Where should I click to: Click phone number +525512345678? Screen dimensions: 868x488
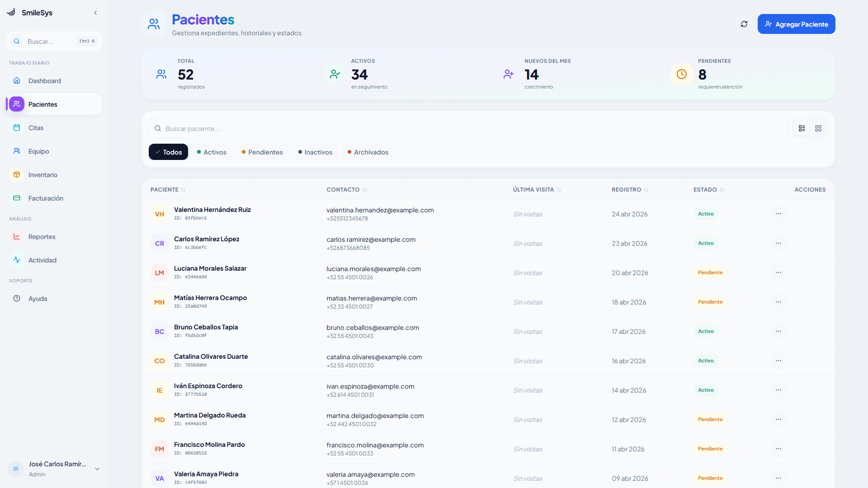347,219
